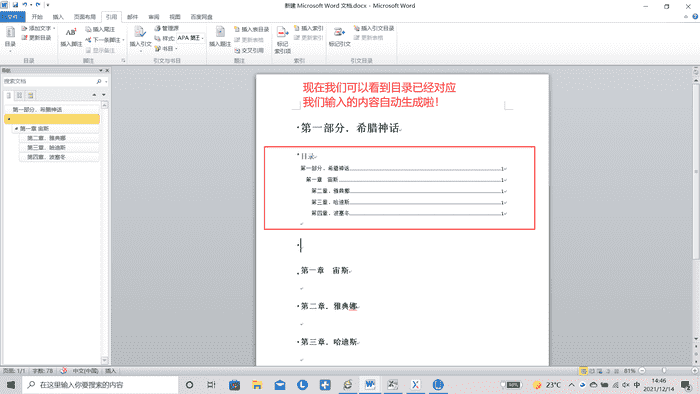
Task: Collapse the 第一章 宙斯 heading in navigation pane
Action: pos(16,129)
